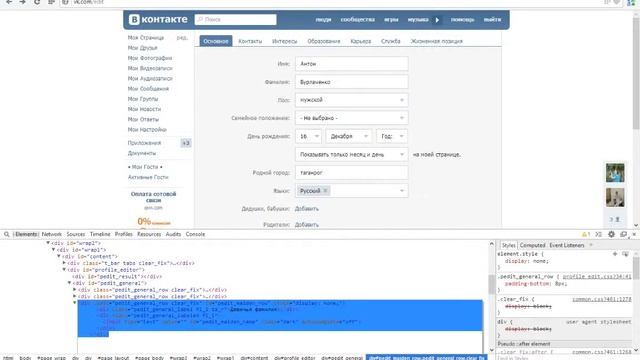Open profile_edit.css source link
The image size is (640, 360).
point(597,277)
